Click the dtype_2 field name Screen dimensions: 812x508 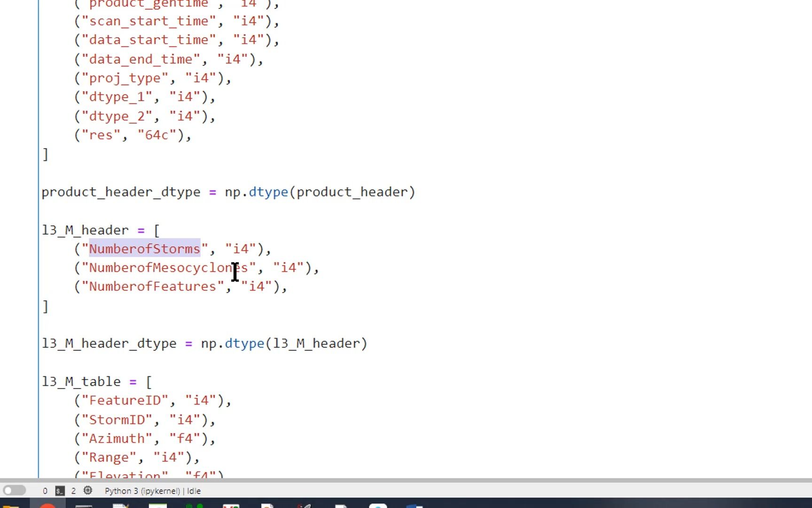(117, 116)
